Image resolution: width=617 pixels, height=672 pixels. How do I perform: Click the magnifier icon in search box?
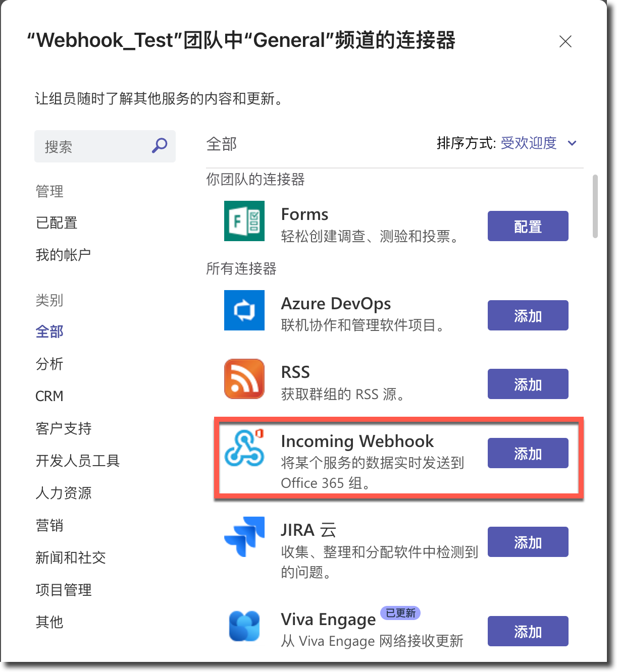160,146
